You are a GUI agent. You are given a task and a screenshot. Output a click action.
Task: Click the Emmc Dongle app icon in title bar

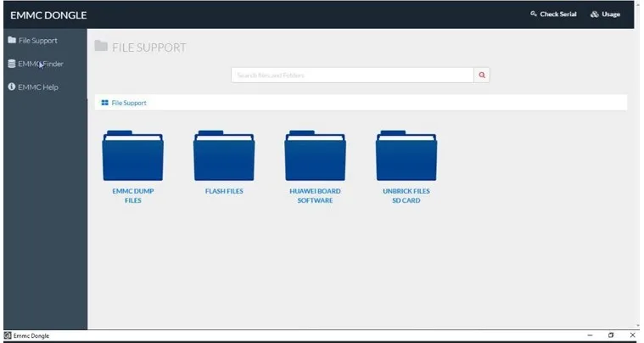click(x=8, y=335)
